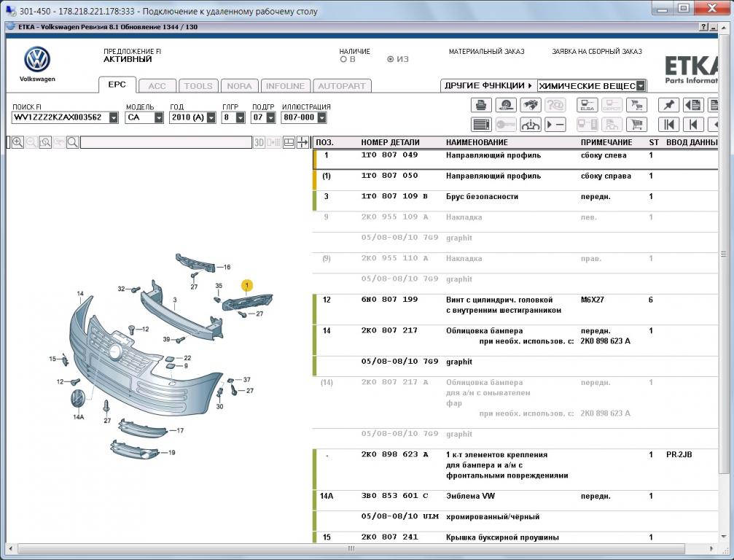Open the vehicle info icon
This screenshot has height=560, width=734.
tap(531, 125)
